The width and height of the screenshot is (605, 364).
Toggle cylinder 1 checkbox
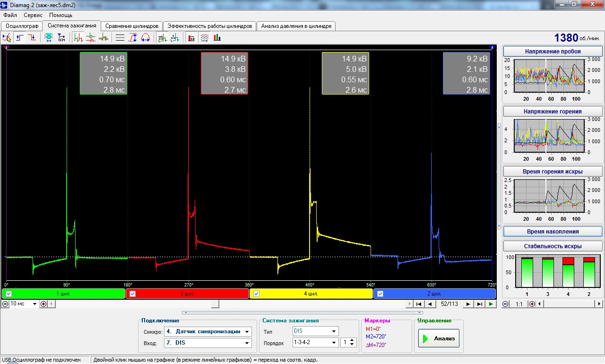point(9,294)
